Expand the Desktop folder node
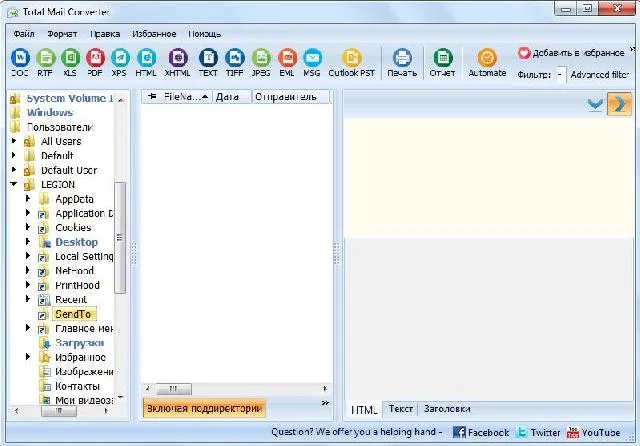 click(28, 242)
